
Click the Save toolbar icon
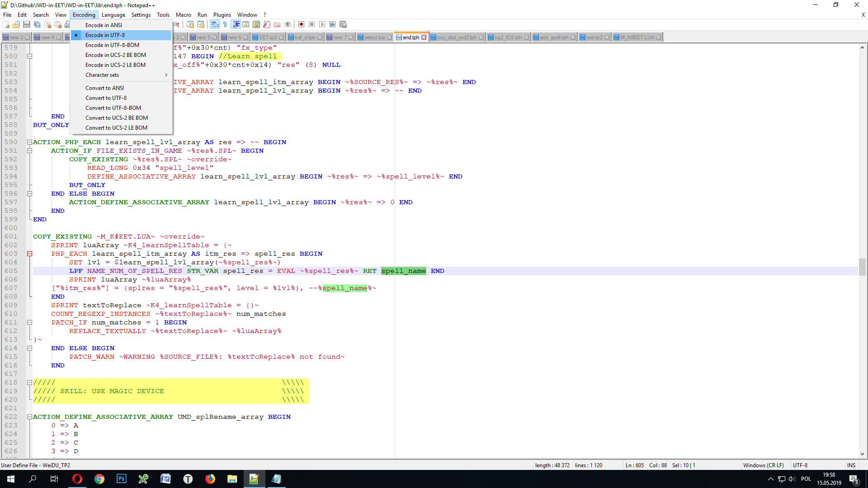(x=27, y=24)
